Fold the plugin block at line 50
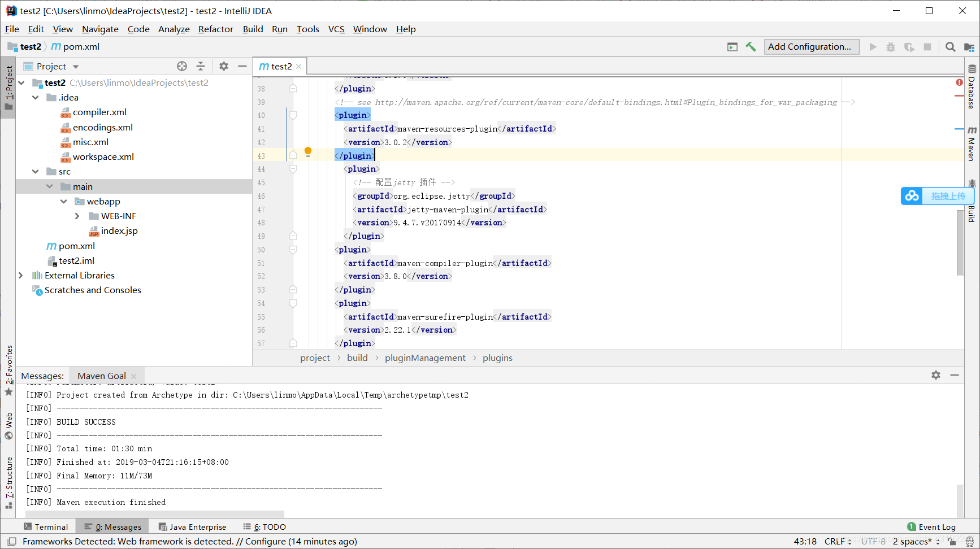Image resolution: width=980 pixels, height=549 pixels. (293, 250)
